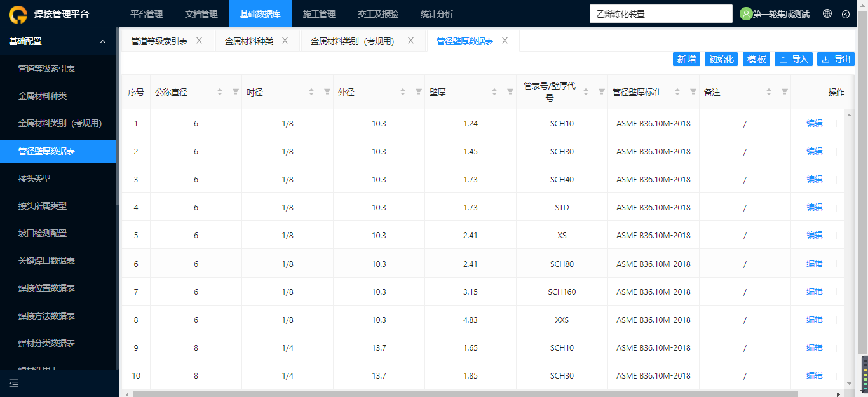Close the 管道等级索引表 tab
Image resolution: width=868 pixels, height=397 pixels.
[199, 41]
